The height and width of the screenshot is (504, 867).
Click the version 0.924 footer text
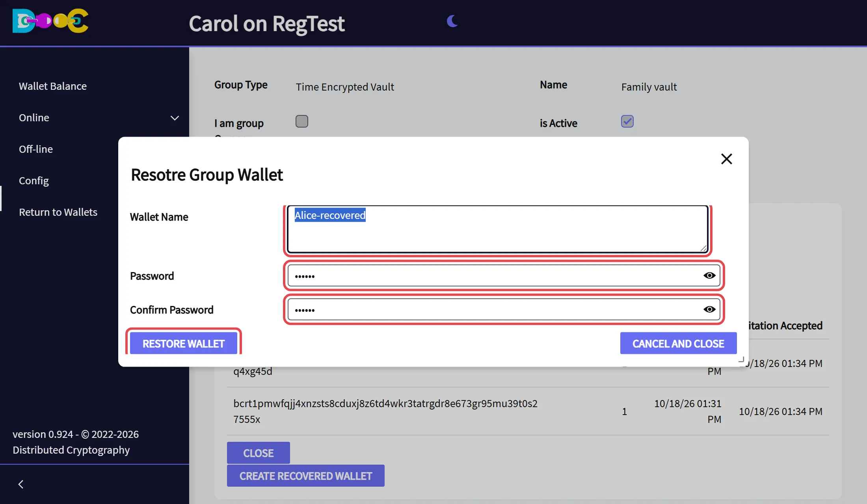[76, 442]
